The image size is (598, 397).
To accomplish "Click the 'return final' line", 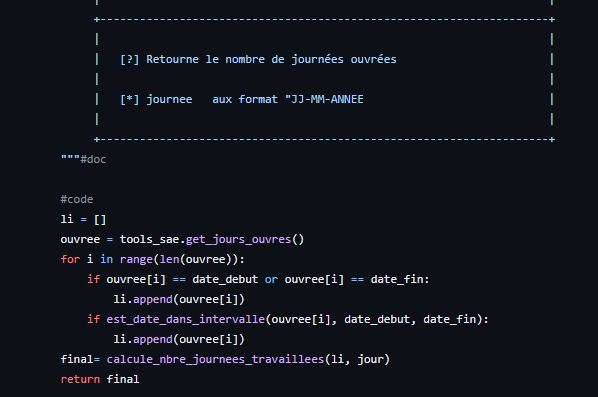I will pos(100,379).
